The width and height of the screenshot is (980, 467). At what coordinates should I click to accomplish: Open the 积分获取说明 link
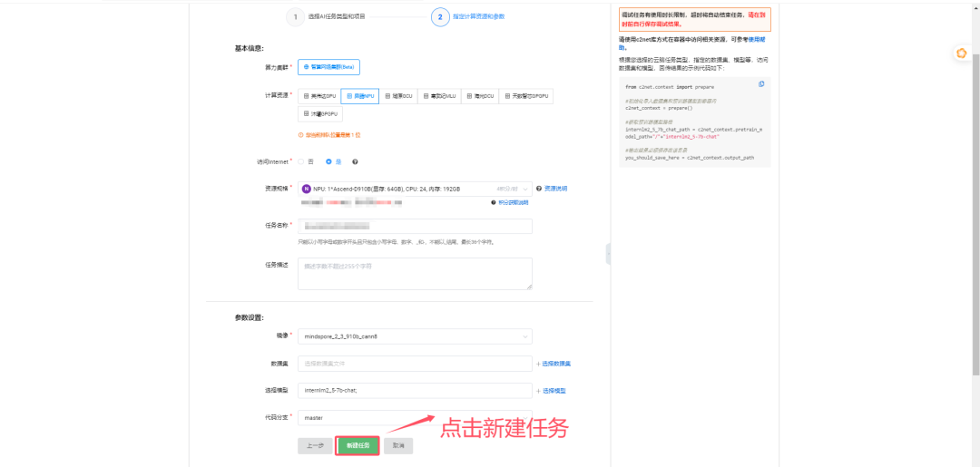coord(513,202)
